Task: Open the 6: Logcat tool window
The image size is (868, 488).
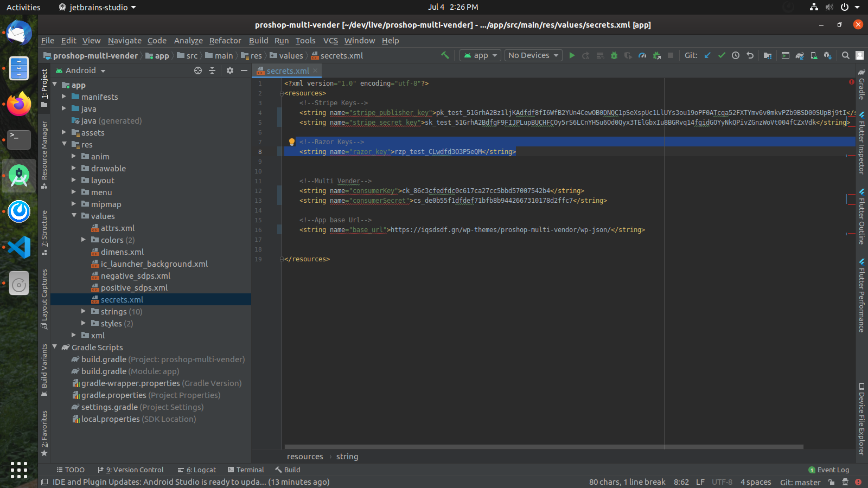Action: [196, 470]
